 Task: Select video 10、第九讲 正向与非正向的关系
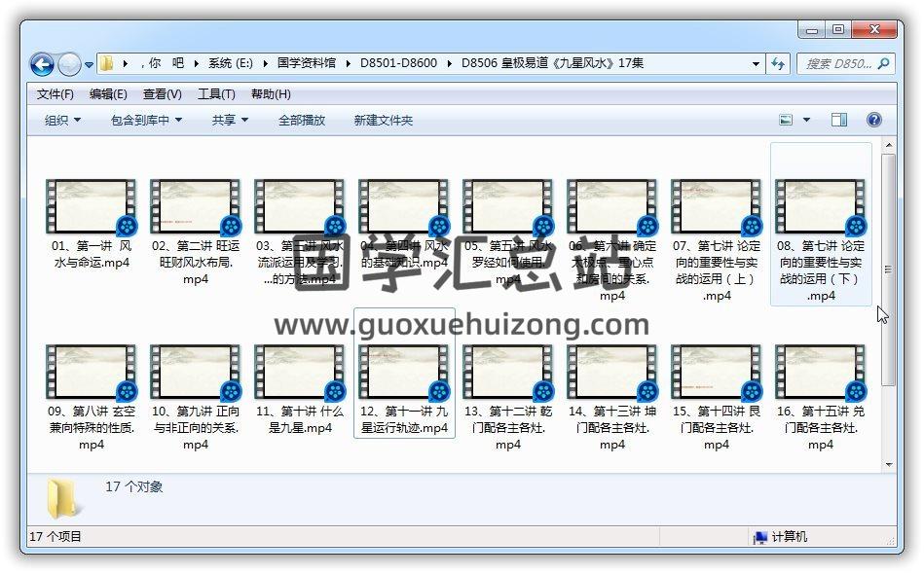point(196,398)
